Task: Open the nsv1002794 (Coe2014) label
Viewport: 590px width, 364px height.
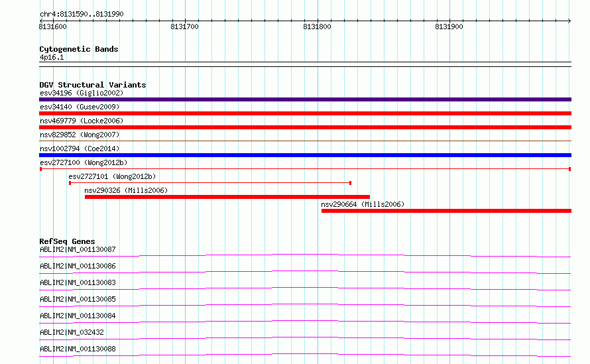Action: [x=80, y=149]
